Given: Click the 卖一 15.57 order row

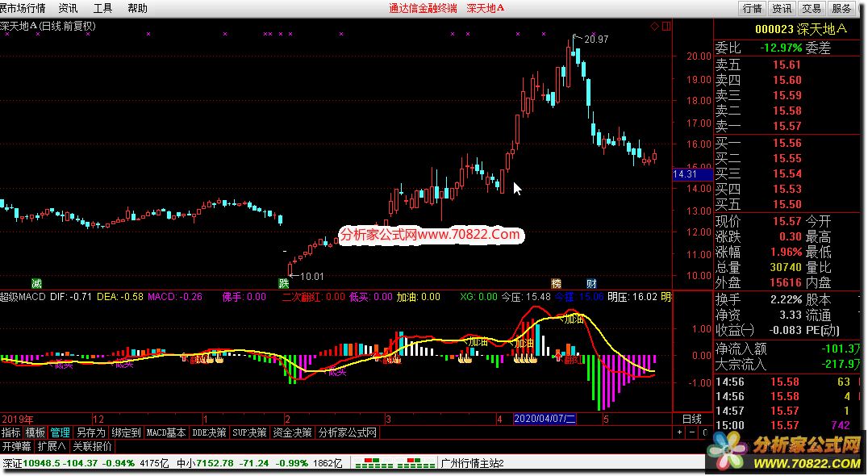Looking at the screenshot, I should click(x=788, y=126).
